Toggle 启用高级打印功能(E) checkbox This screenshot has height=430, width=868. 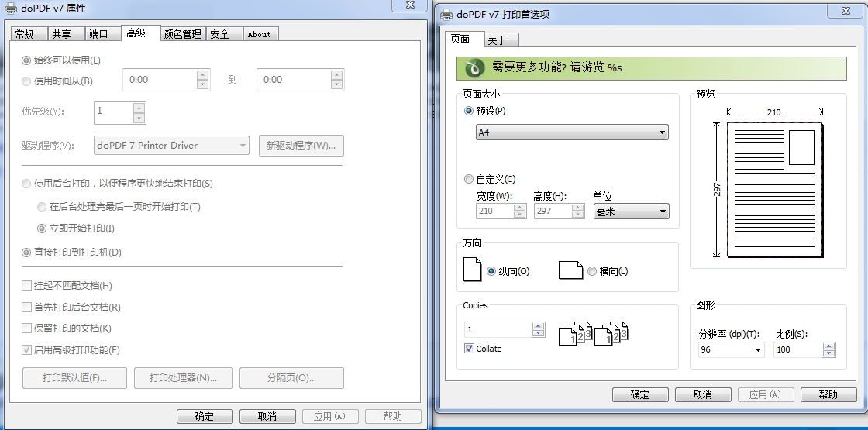point(26,349)
